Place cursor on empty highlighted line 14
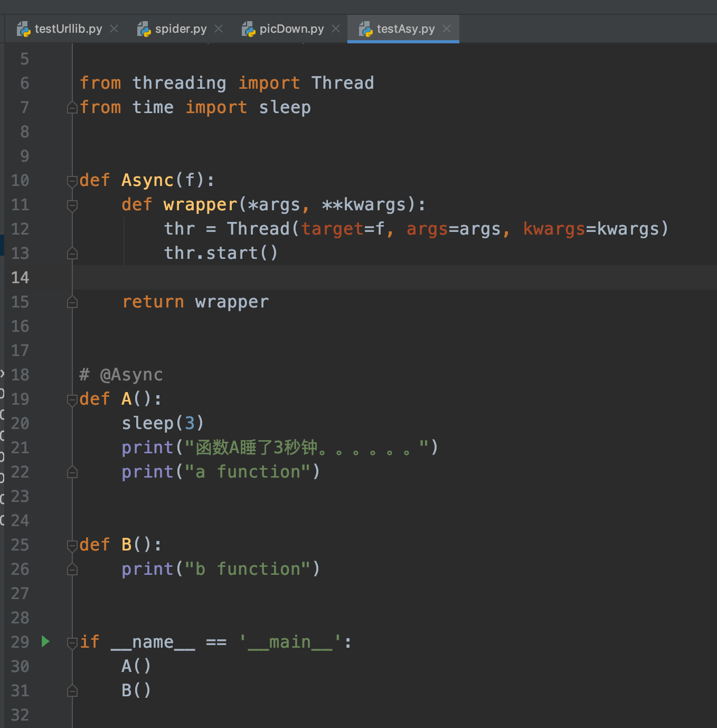The height and width of the screenshot is (728, 717). click(394, 277)
